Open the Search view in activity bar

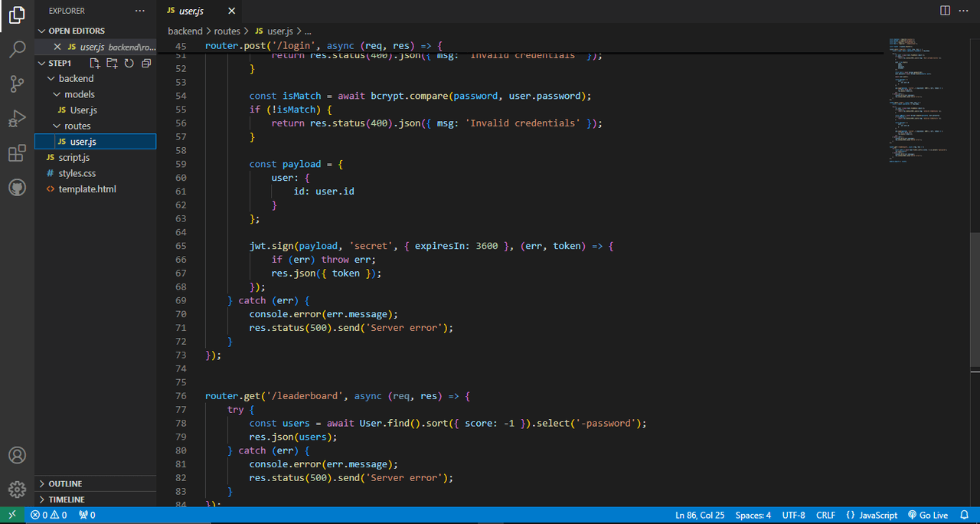point(17,50)
